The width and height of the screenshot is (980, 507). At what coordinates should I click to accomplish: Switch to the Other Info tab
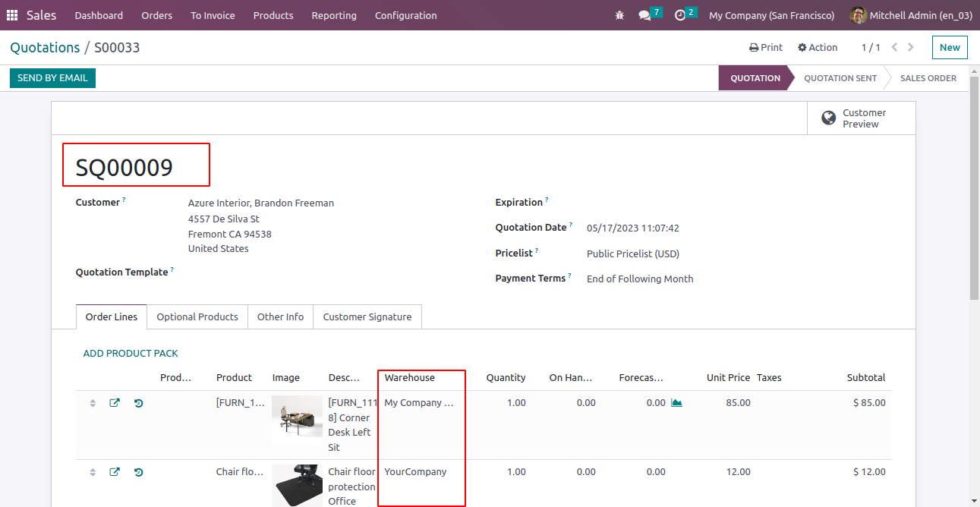(280, 317)
